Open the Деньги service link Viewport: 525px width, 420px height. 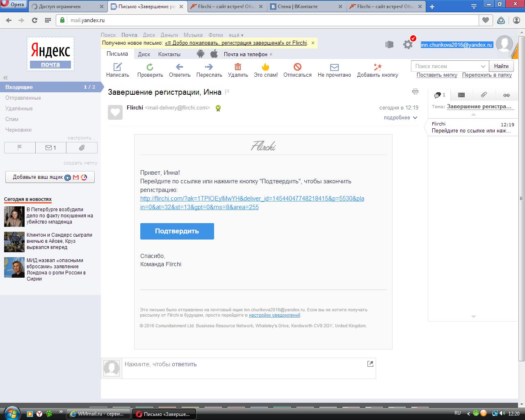click(169, 35)
